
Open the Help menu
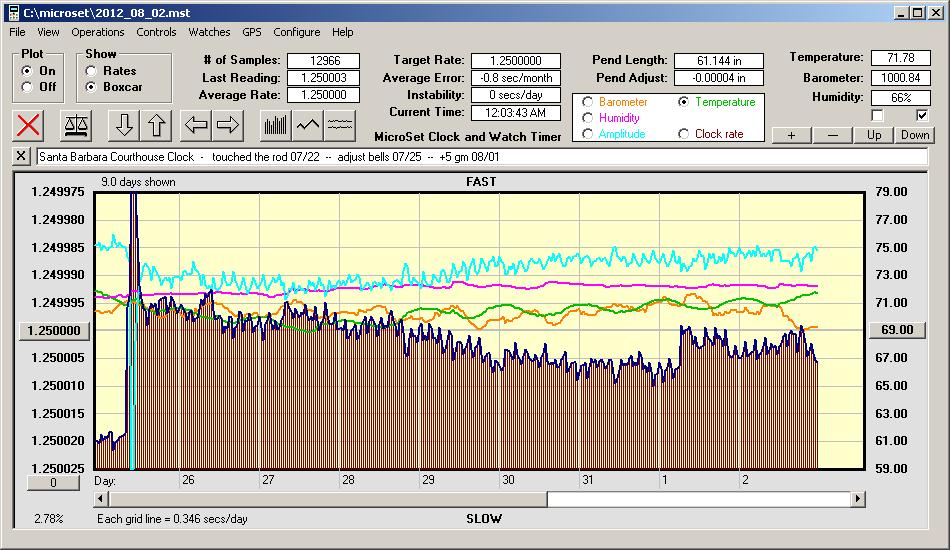[x=342, y=32]
